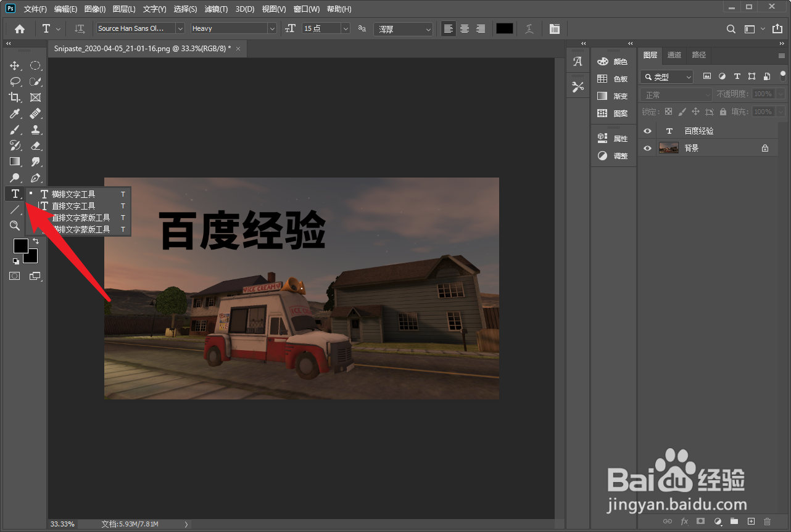Switch to the 通道 tab
This screenshot has width=791, height=532.
pos(674,55)
